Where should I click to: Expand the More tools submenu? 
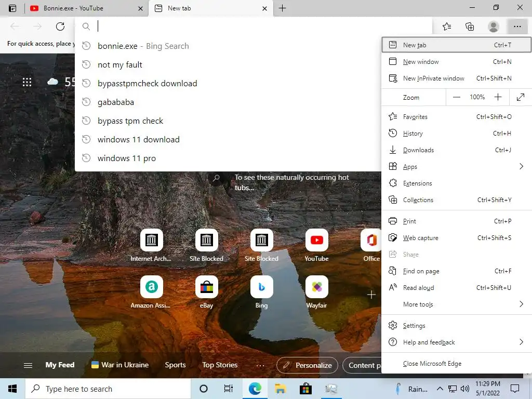click(x=456, y=304)
